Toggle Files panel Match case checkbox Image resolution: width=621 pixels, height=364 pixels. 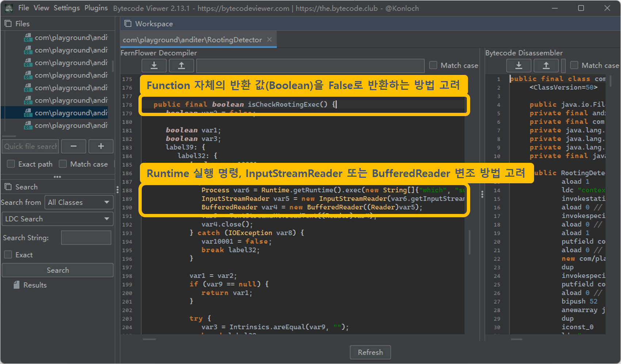[x=63, y=164]
